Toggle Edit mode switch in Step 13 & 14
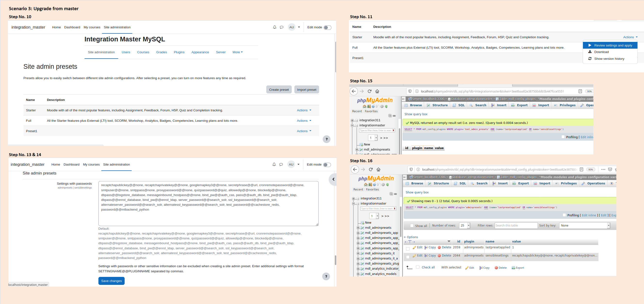This screenshot has width=644, height=304. (327, 165)
